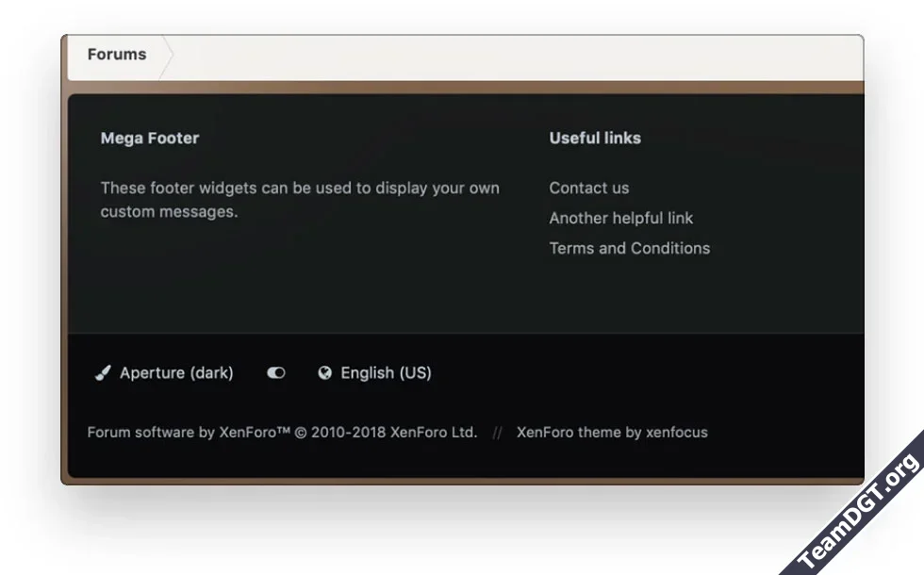Click the arrow beside Forums breadcrumb
This screenshot has width=924, height=575.
point(167,57)
